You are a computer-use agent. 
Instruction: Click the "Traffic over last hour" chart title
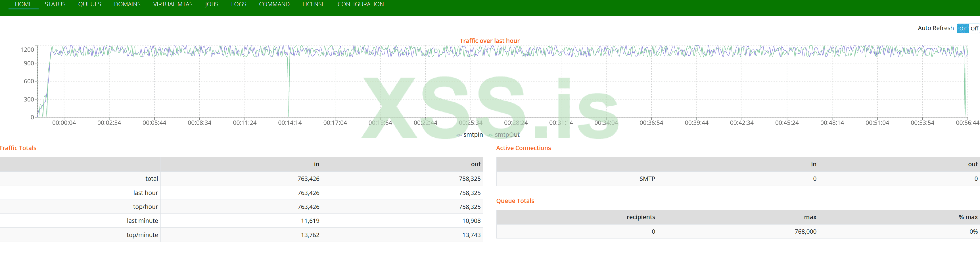pos(489,41)
